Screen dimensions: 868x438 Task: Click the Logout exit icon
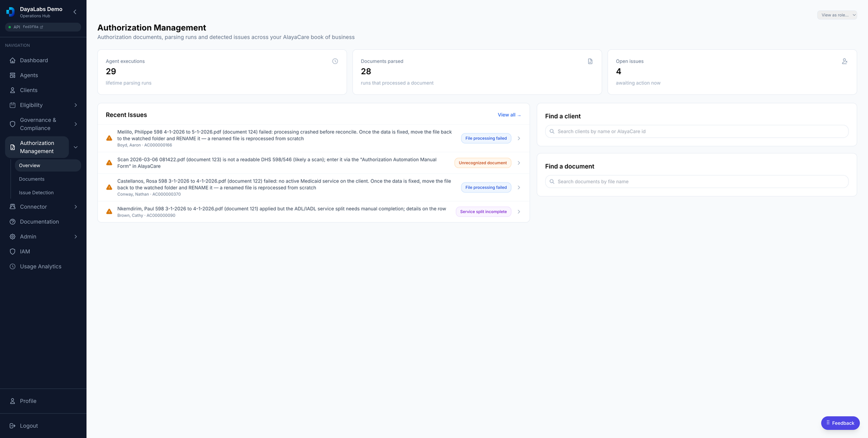coord(12,426)
